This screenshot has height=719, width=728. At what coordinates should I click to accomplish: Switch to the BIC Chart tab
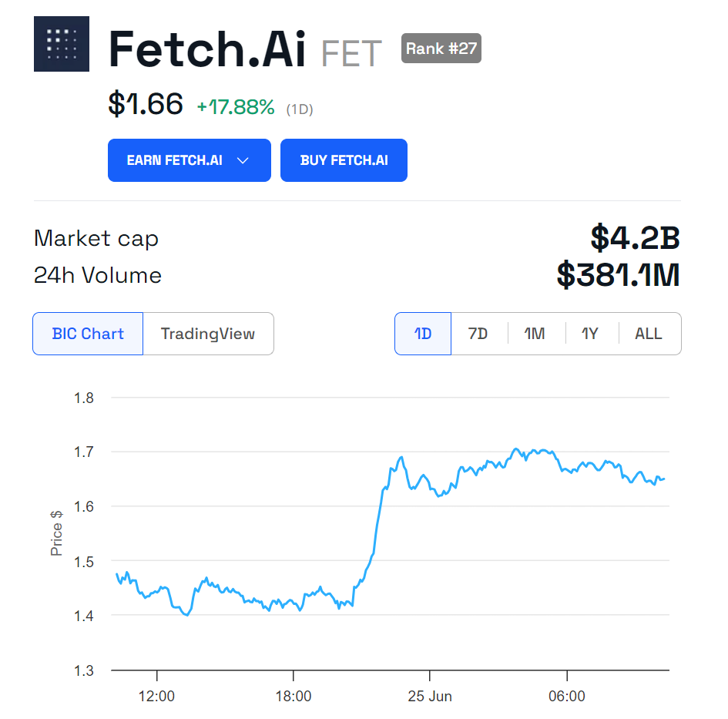coord(88,334)
